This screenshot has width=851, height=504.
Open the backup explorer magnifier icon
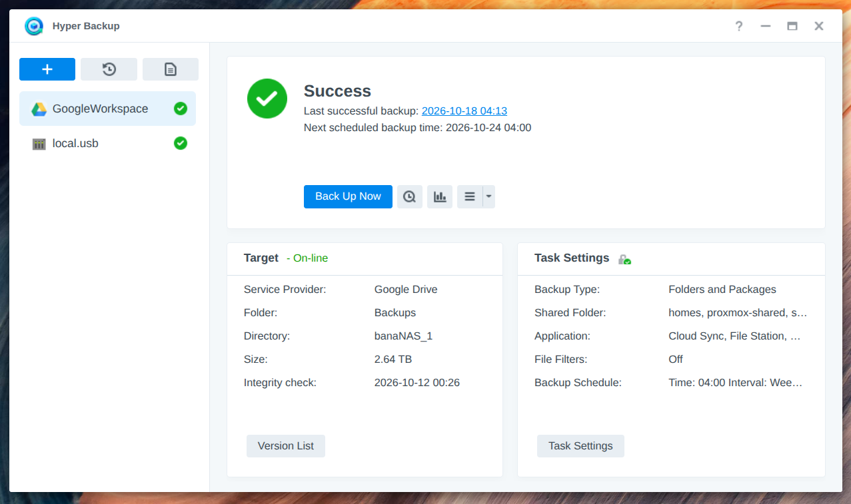(x=410, y=196)
